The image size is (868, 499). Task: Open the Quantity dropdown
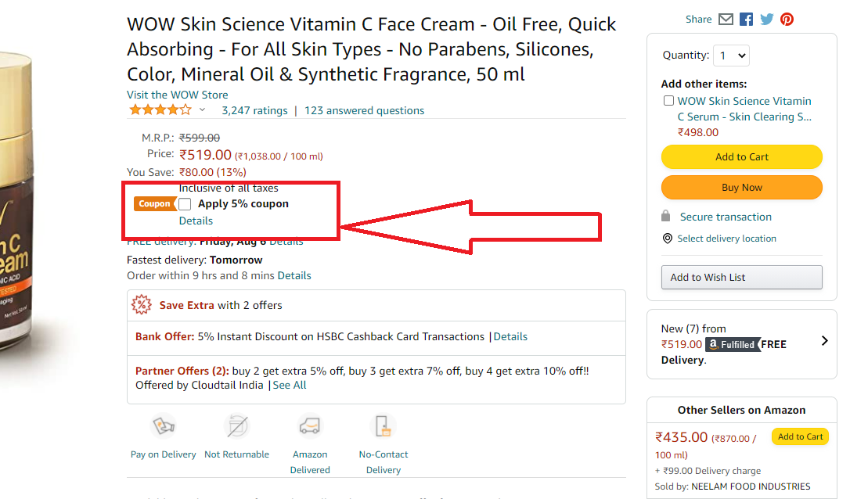tap(731, 56)
